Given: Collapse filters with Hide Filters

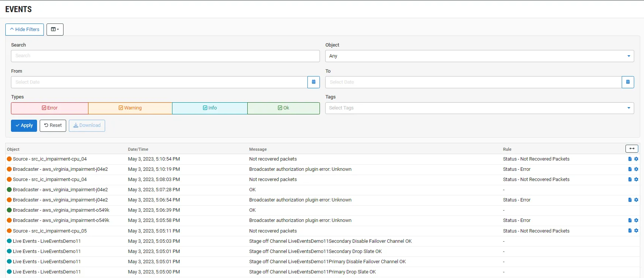Looking at the screenshot, I should 25,30.
